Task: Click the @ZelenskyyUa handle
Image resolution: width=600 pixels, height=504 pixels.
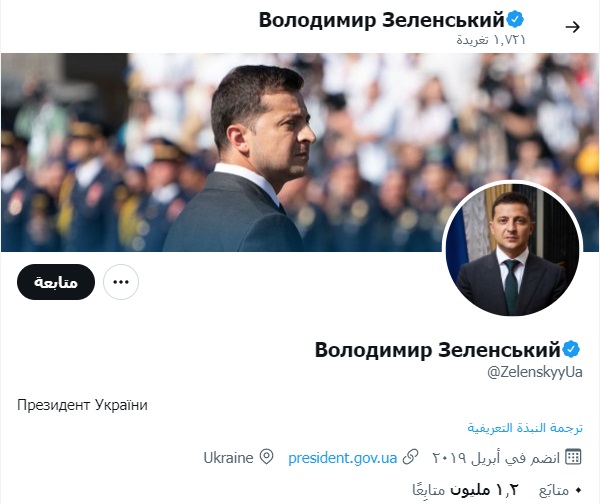Action: point(534,372)
